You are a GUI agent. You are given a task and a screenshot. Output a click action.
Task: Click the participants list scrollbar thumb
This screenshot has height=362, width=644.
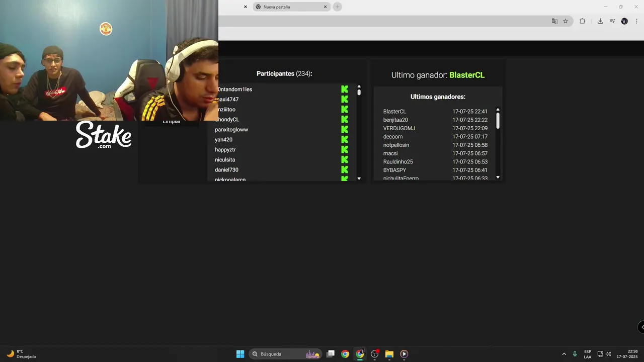(359, 93)
